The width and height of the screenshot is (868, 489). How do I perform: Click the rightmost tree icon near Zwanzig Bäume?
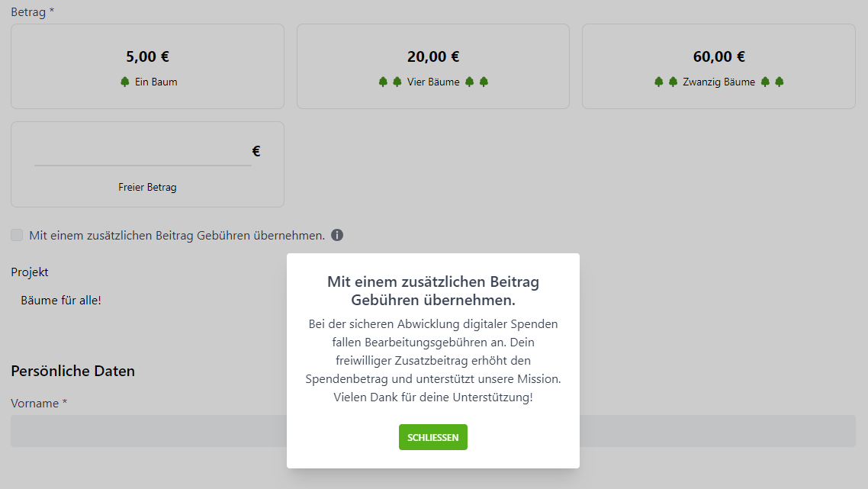(x=778, y=81)
